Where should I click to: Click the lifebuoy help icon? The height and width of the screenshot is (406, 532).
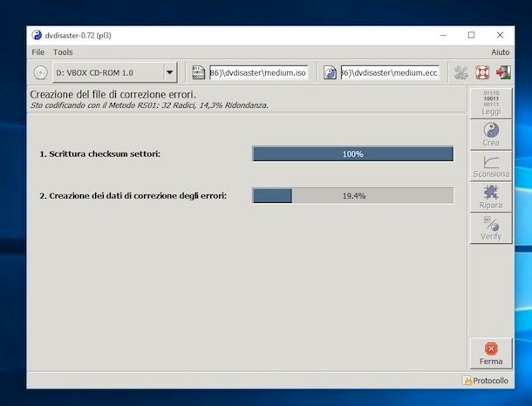point(482,72)
